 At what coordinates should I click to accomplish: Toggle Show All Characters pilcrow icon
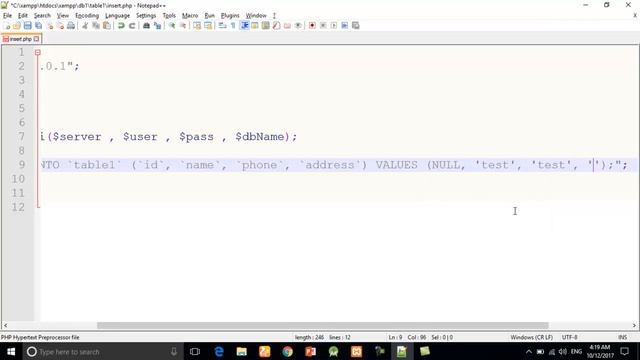233,26
